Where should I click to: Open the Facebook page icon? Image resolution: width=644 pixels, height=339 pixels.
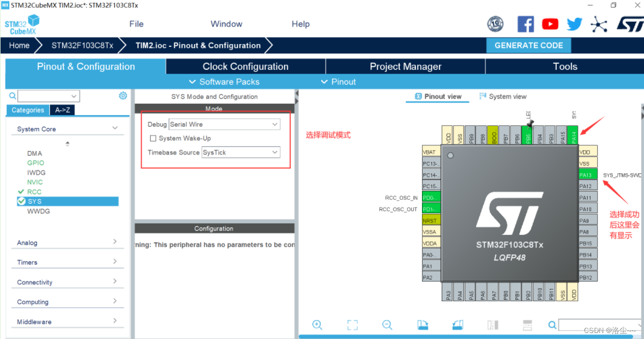point(525,24)
